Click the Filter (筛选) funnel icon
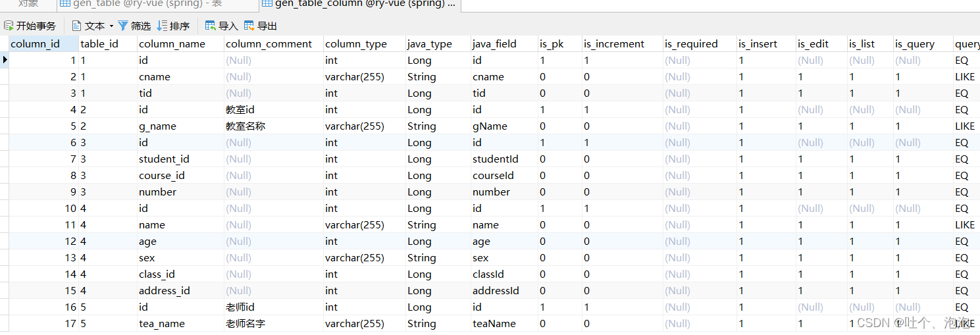The image size is (980, 335). pyautogui.click(x=123, y=26)
